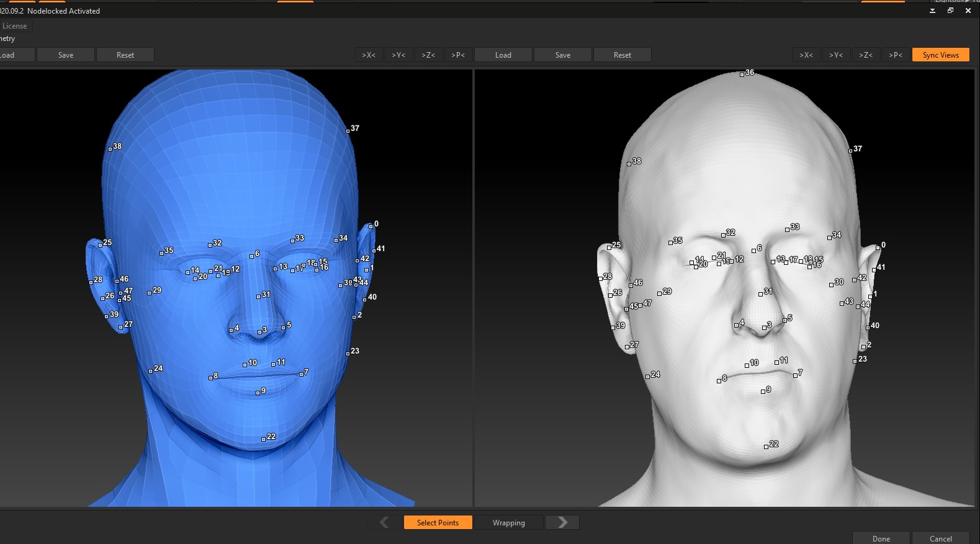Click Load above the gray scan viewport
This screenshot has width=980, height=544.
(503, 55)
